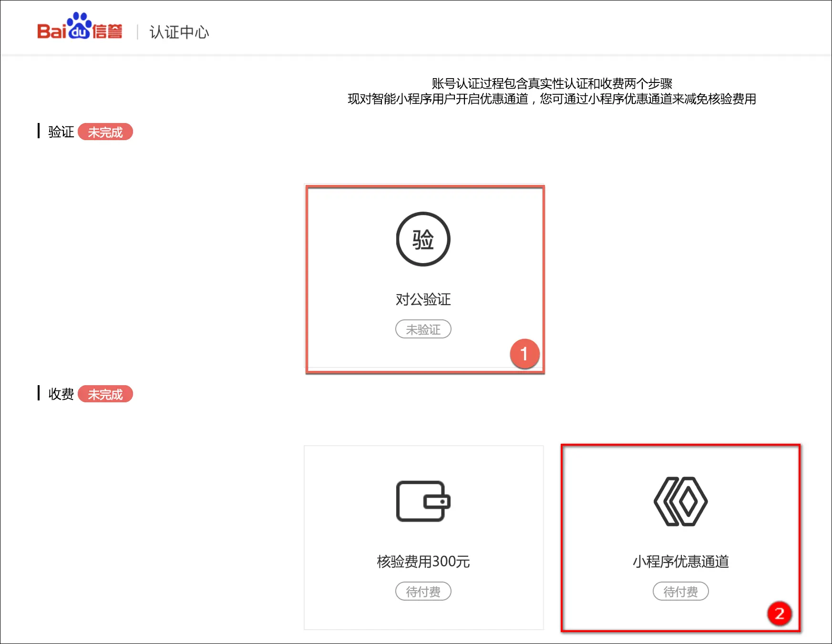Select the 核验费用300元 label

click(423, 562)
